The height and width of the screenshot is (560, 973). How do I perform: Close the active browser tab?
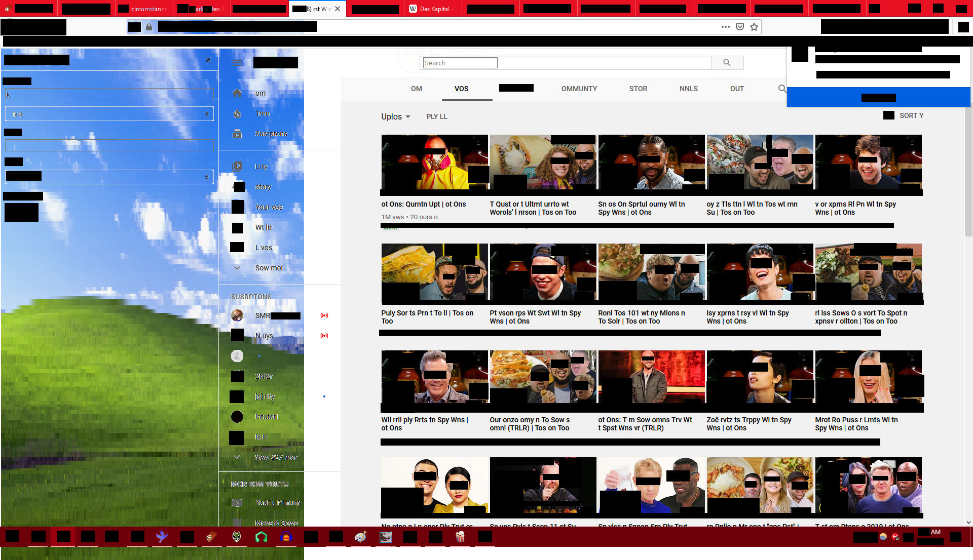[338, 9]
